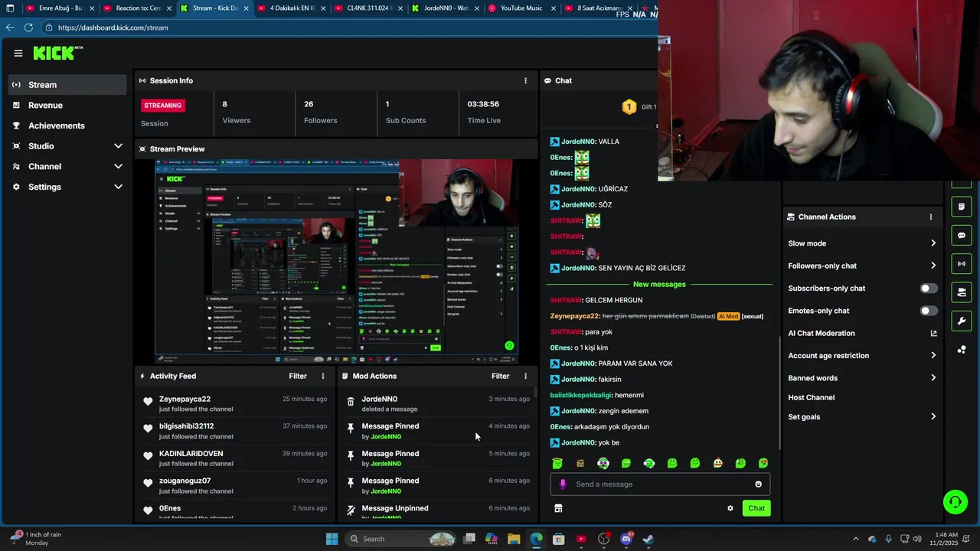Click the New messages divider link
This screenshot has height=551, width=980.
pyautogui.click(x=659, y=285)
